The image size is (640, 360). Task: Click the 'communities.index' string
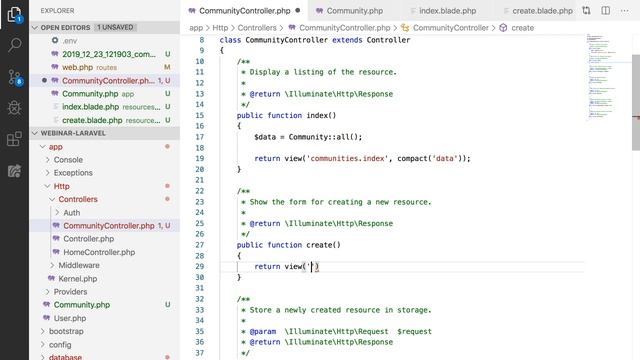coord(347,158)
